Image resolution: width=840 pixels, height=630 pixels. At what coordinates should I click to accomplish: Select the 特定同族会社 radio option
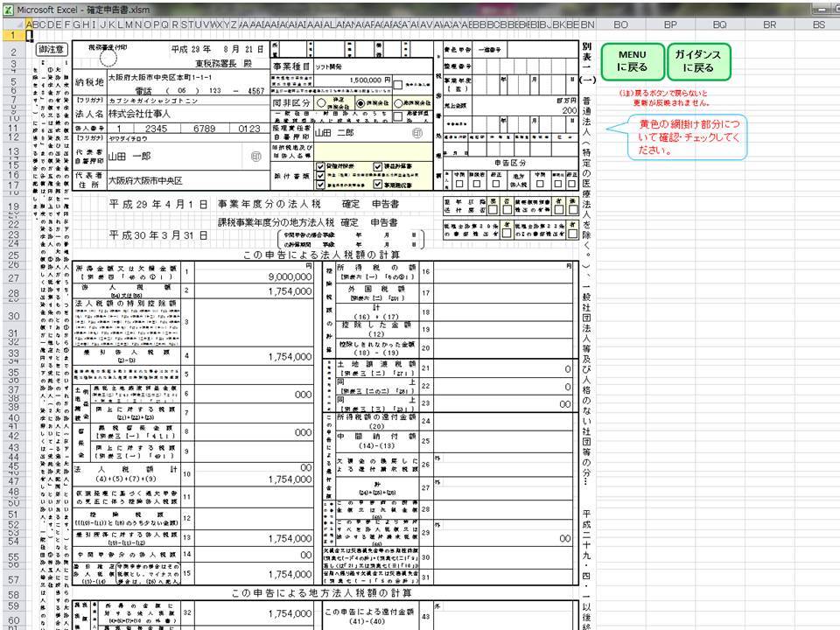click(x=323, y=101)
